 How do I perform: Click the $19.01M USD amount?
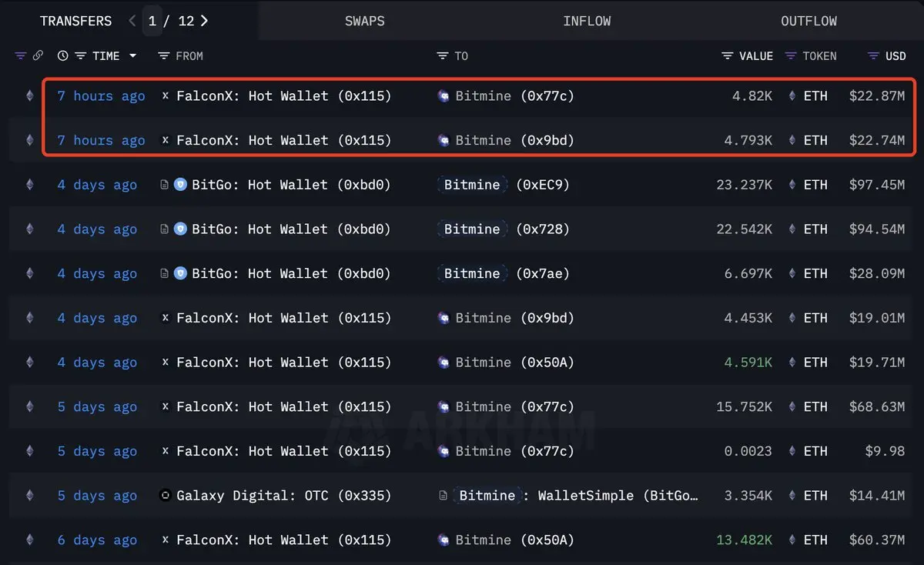877,318
